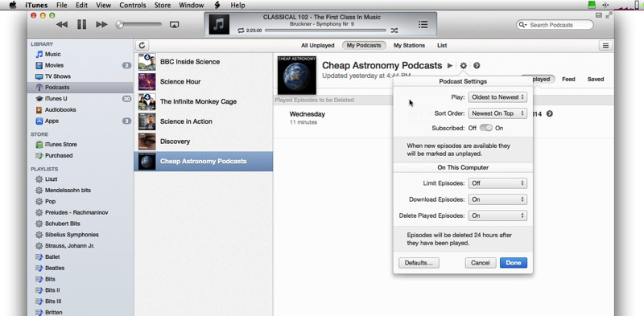Confirm settings with Done button
Image resolution: width=644 pixels, height=316 pixels.
click(514, 263)
